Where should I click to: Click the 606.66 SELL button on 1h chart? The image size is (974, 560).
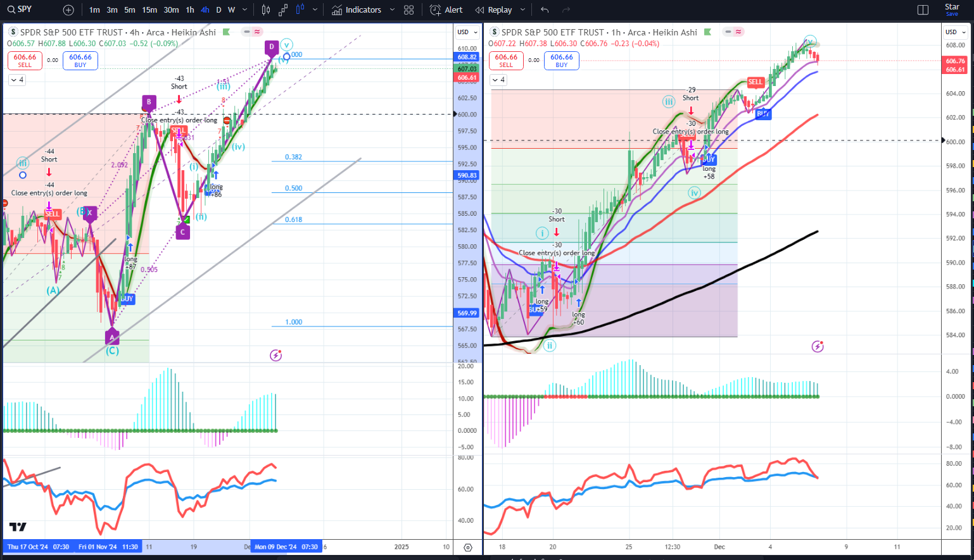pos(506,61)
